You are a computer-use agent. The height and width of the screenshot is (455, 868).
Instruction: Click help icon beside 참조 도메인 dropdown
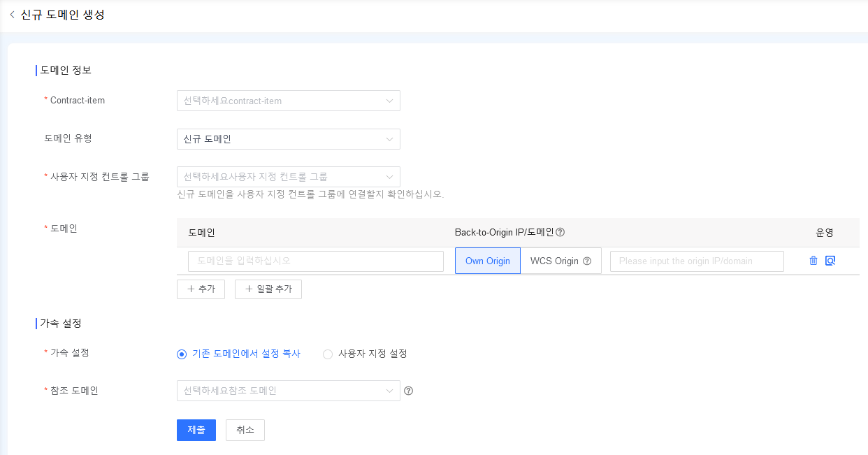[409, 391]
